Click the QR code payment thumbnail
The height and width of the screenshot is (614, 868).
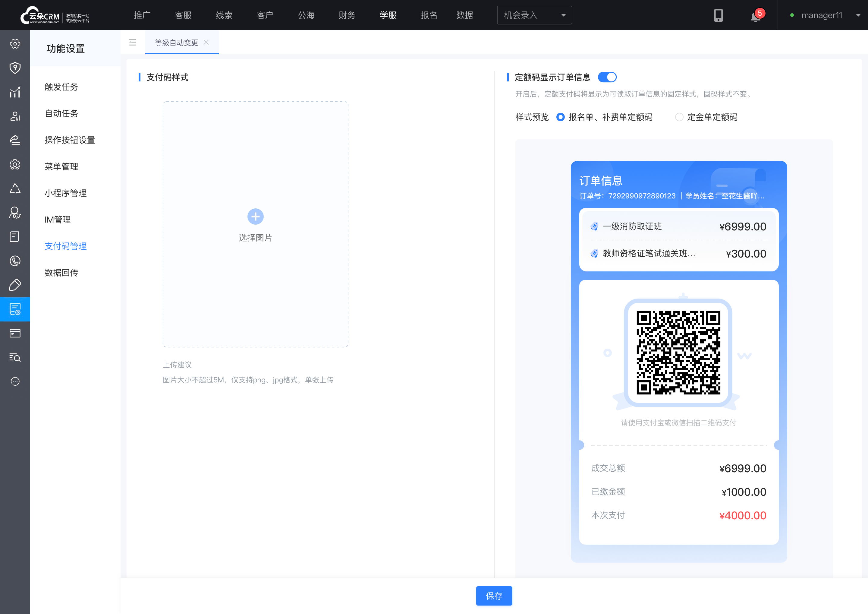[x=678, y=352]
